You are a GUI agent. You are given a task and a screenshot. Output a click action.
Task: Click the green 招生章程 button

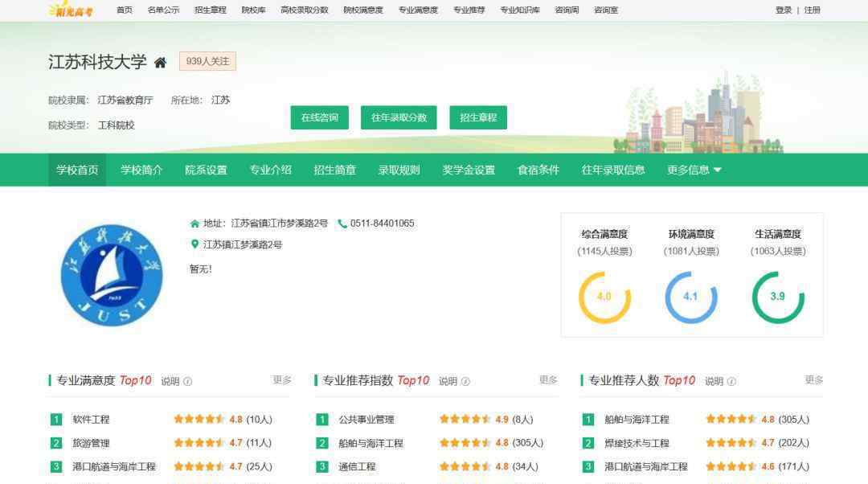pyautogui.click(x=478, y=117)
